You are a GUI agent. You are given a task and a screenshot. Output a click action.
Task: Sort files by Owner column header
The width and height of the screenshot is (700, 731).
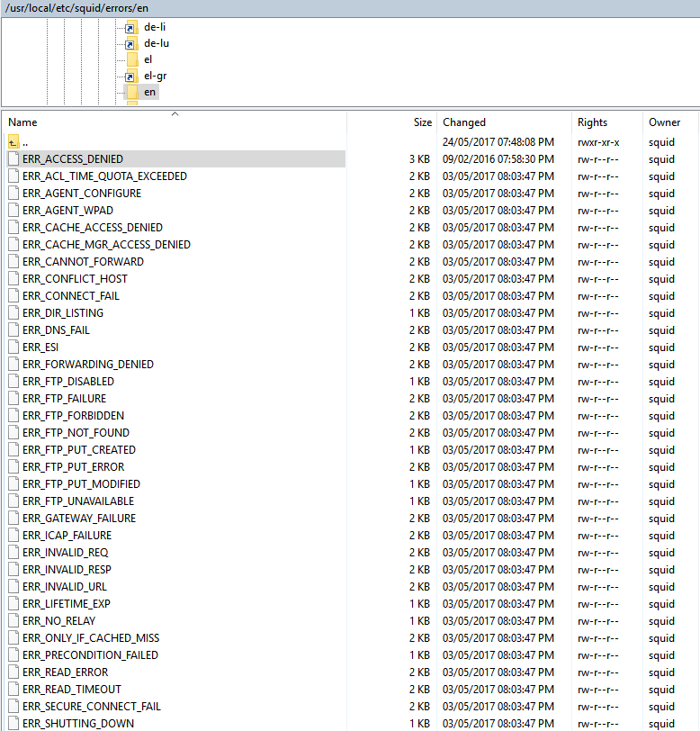click(670, 122)
